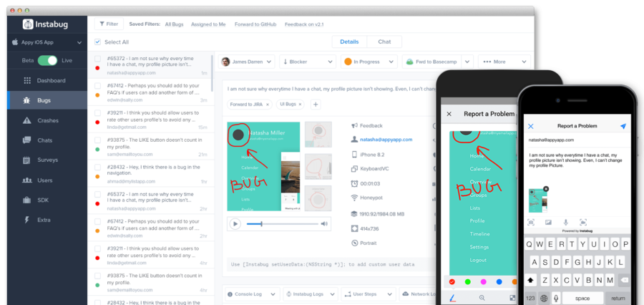Tap the blue X on the right phone
The height and width of the screenshot is (305, 644).
tap(531, 126)
